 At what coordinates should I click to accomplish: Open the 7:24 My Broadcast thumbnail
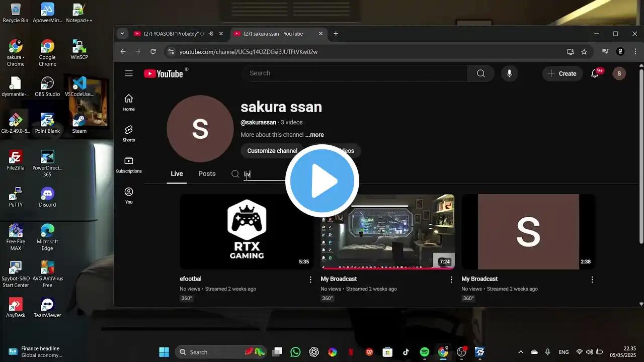[x=387, y=232]
